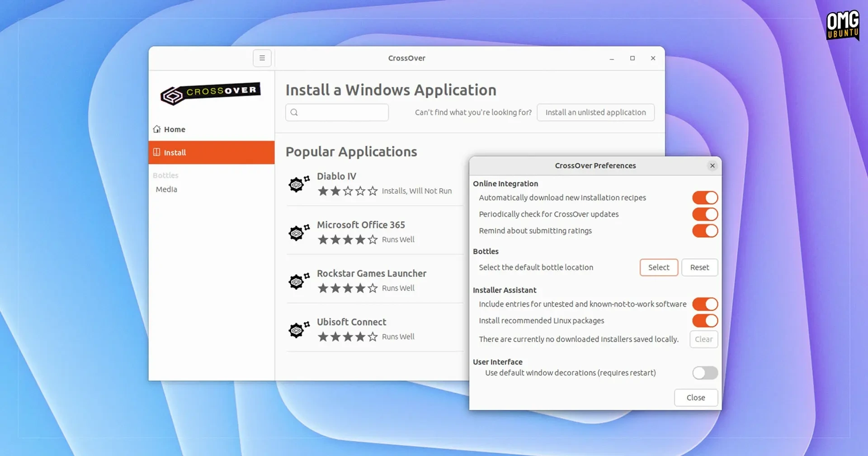Click the Installer Assistant section heading
Image resolution: width=868 pixels, height=456 pixels.
click(x=505, y=290)
